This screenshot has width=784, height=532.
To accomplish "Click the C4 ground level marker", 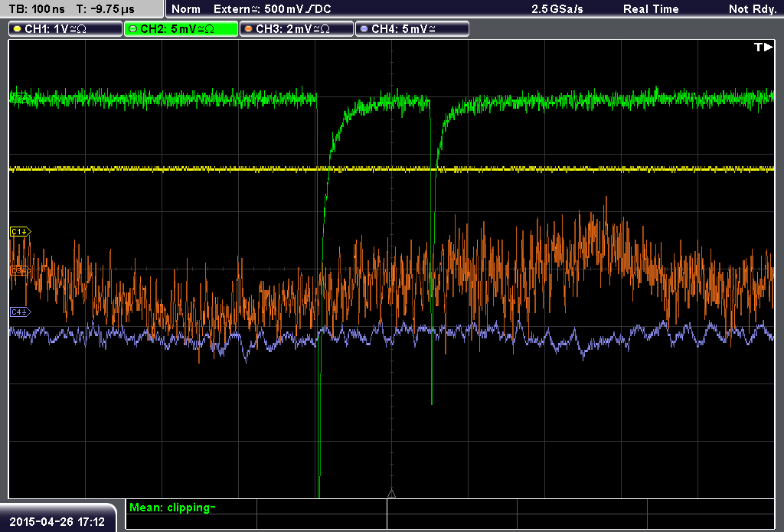I will click(21, 312).
